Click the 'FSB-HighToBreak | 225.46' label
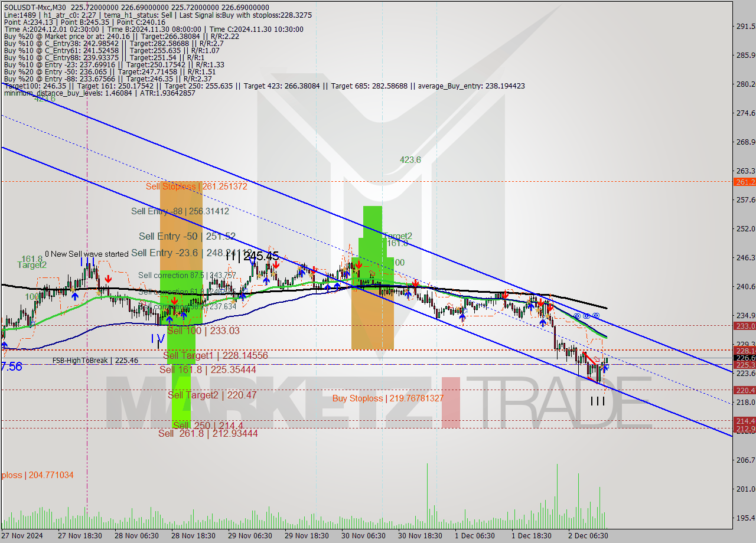 click(x=95, y=360)
